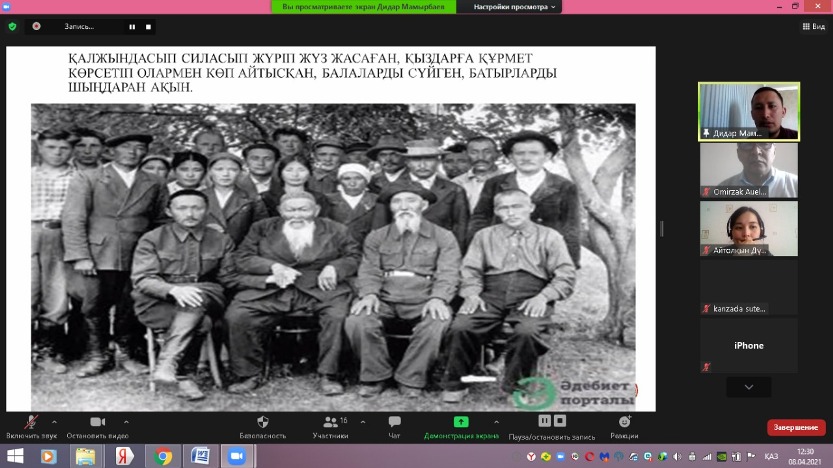Screen dimensions: 833x468
Task: Pause recording in top-left indicator
Action: tap(132, 27)
